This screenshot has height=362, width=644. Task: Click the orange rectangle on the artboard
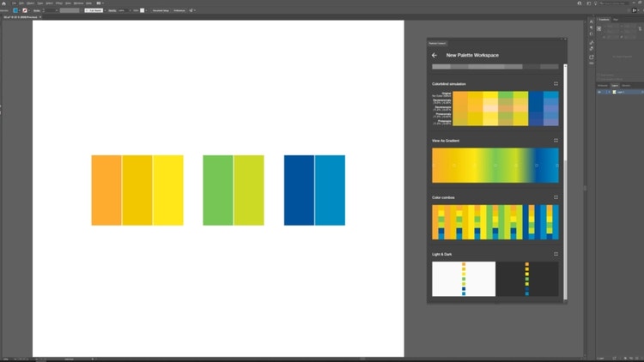click(x=106, y=190)
